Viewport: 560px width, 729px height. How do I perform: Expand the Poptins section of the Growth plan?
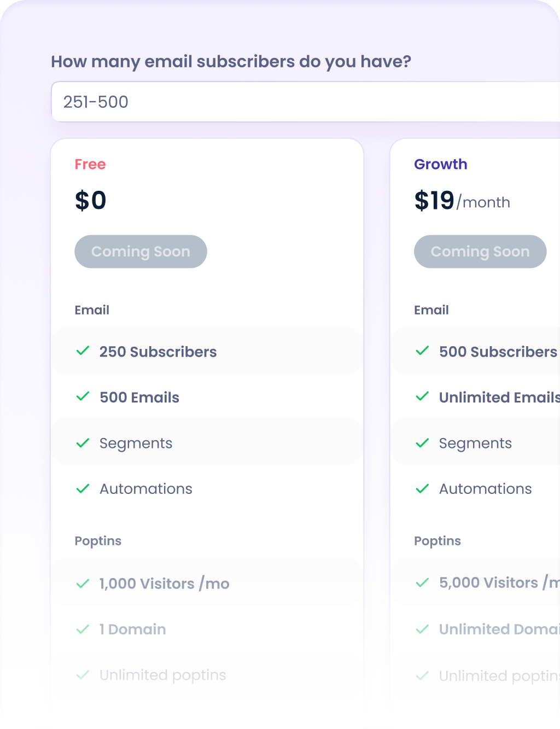tap(437, 541)
